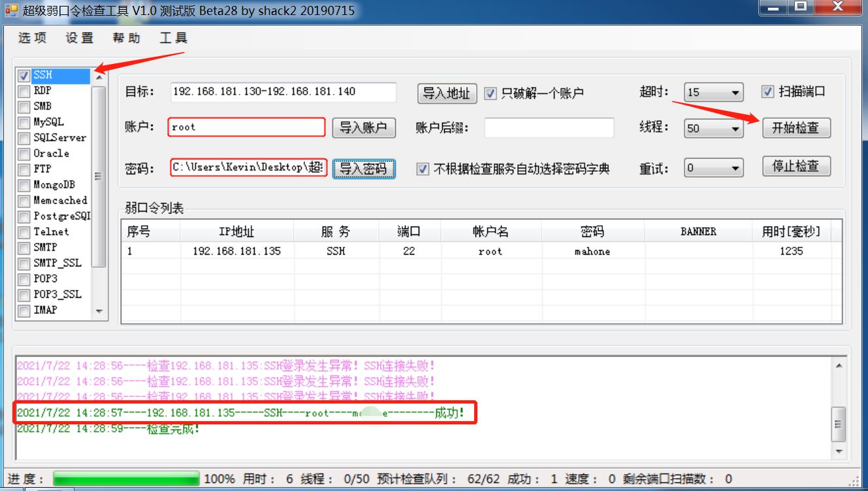This screenshot has width=868, height=491.
Task: Click the 检查完成 log line
Action: (x=108, y=429)
